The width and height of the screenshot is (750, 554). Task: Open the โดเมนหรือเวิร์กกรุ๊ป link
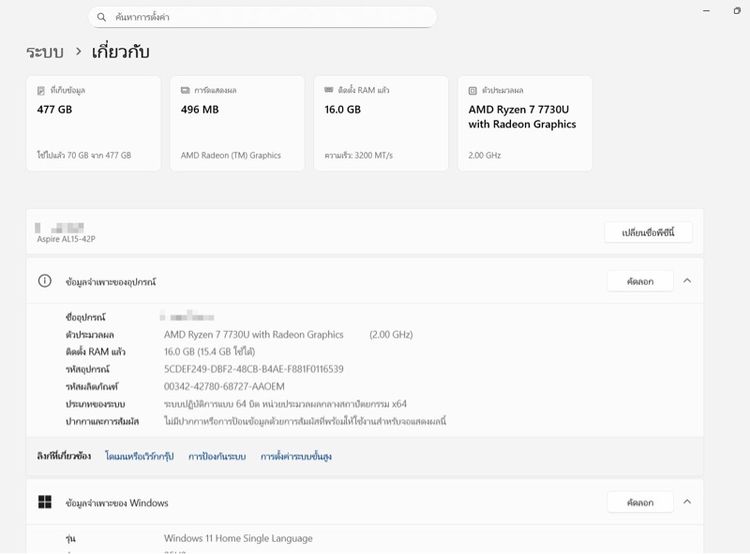(139, 456)
